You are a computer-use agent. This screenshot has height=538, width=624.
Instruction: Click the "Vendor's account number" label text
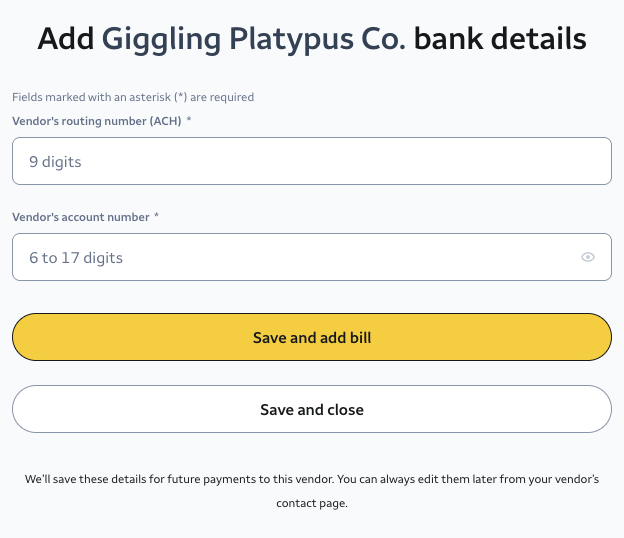pos(81,217)
